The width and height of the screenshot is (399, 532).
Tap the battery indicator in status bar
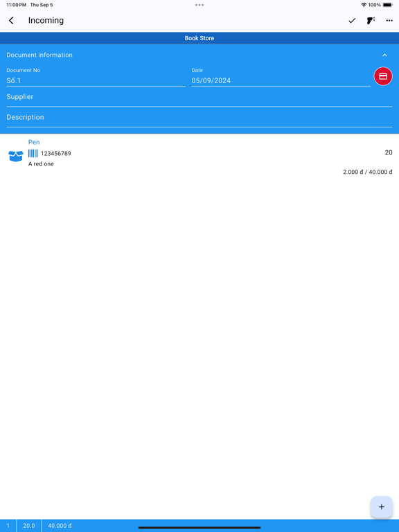(x=388, y=5)
